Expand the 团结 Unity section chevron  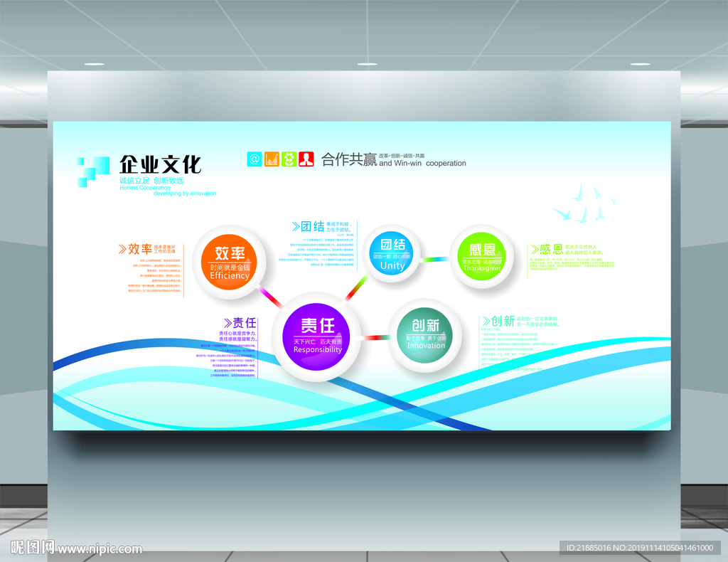[x=296, y=225]
